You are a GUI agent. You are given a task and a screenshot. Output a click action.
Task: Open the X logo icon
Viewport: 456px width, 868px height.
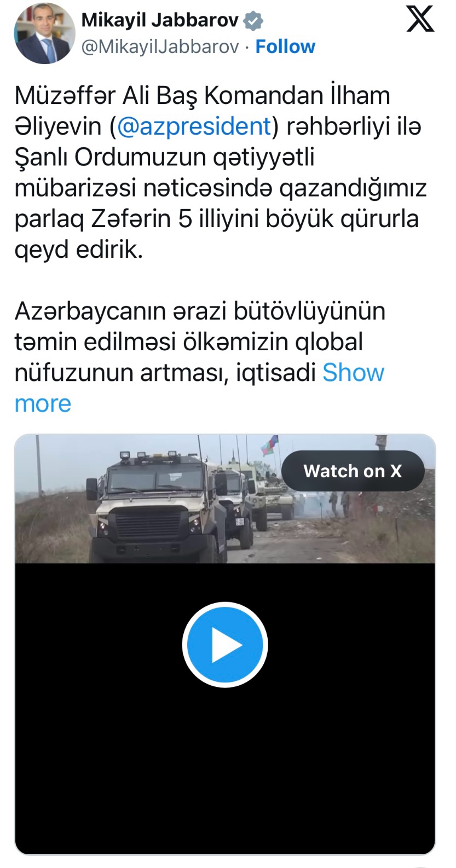[x=420, y=19]
